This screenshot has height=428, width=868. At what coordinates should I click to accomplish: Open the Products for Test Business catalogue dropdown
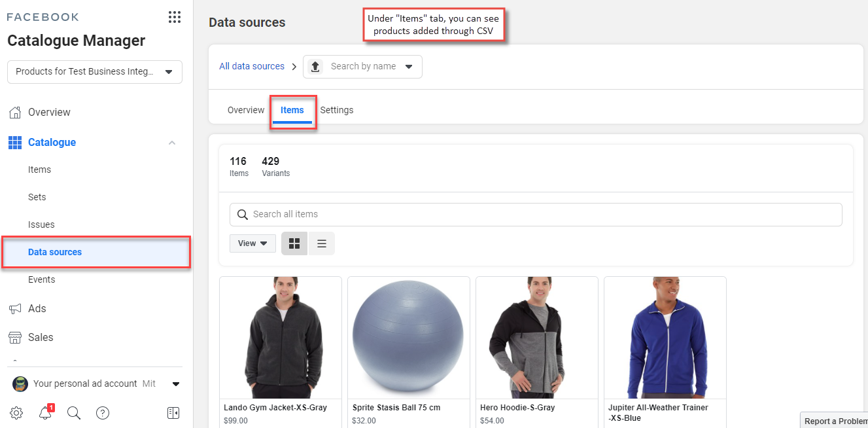click(95, 71)
